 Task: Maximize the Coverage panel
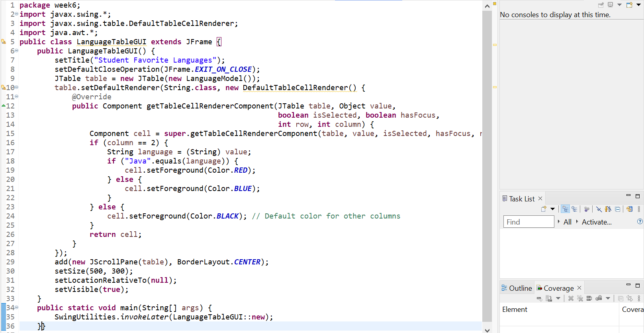(637, 285)
